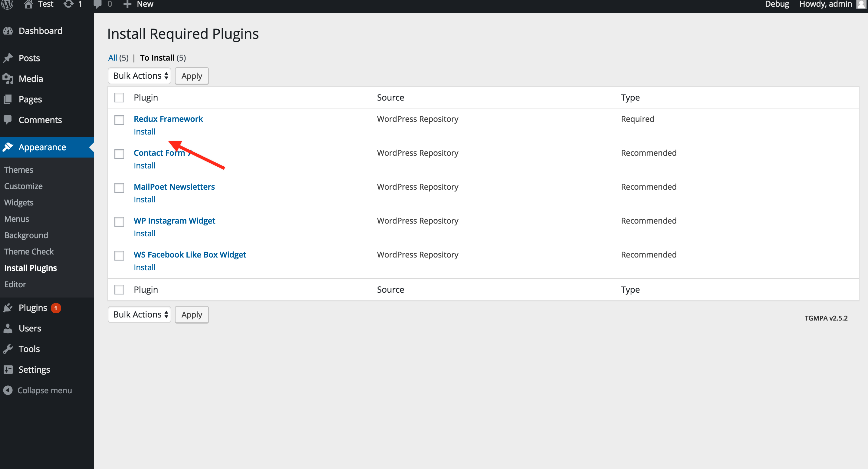This screenshot has height=469, width=868.
Task: Click the plus icon beside New
Action: (x=127, y=4)
